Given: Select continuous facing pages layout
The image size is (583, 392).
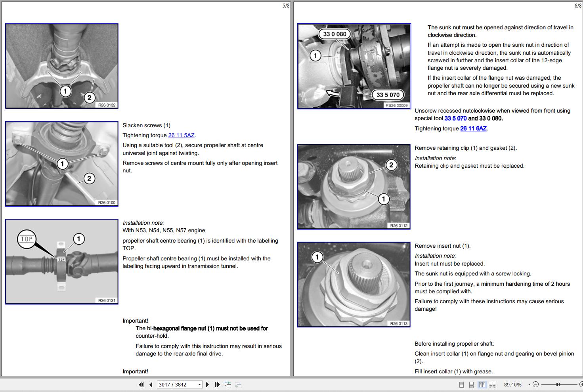Looking at the screenshot, I should (493, 384).
